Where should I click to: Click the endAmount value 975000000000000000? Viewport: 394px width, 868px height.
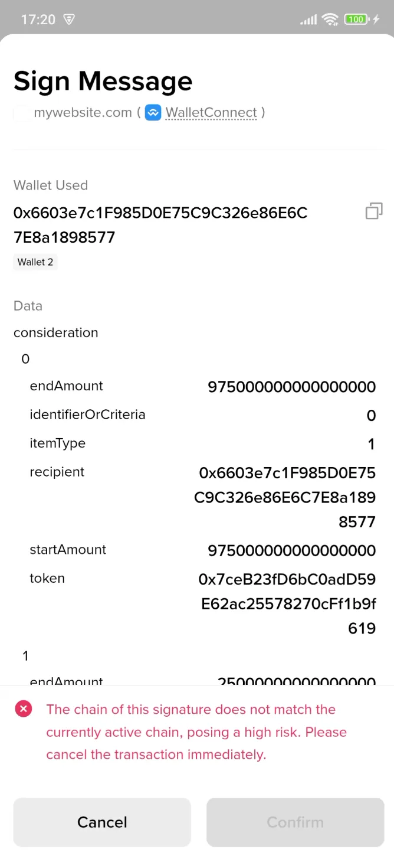[292, 387]
